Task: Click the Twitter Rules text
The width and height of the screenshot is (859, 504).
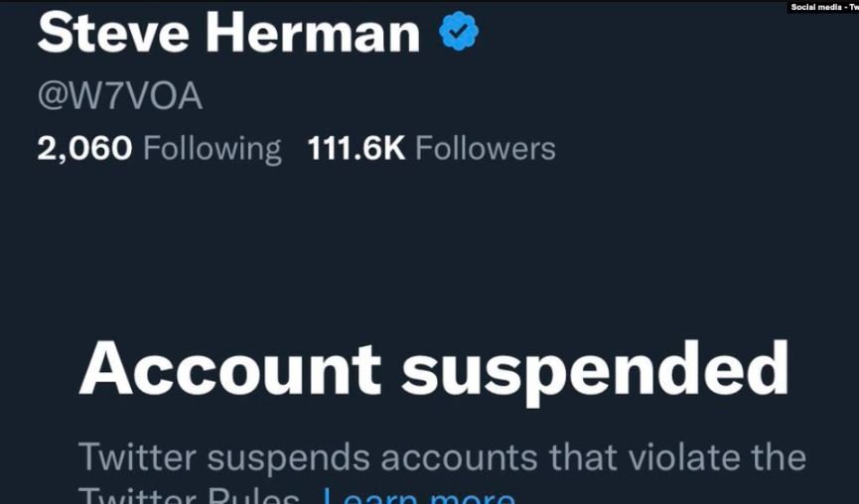Action: (189, 496)
